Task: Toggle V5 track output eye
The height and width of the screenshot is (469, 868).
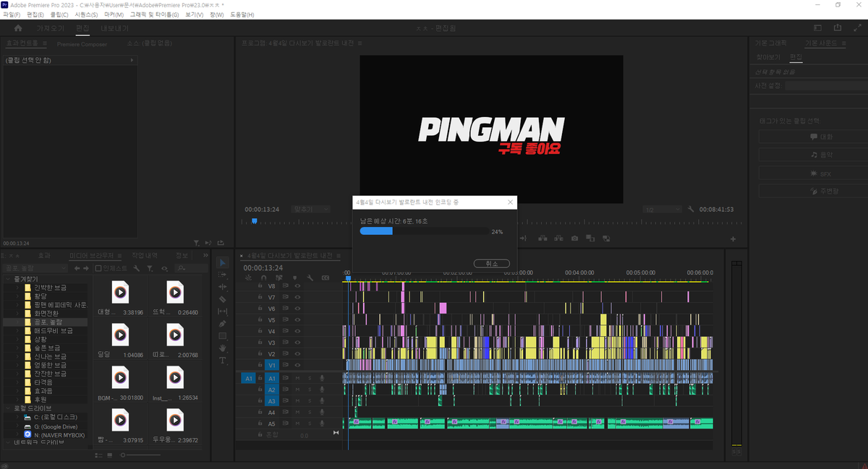Action: pyautogui.click(x=297, y=319)
